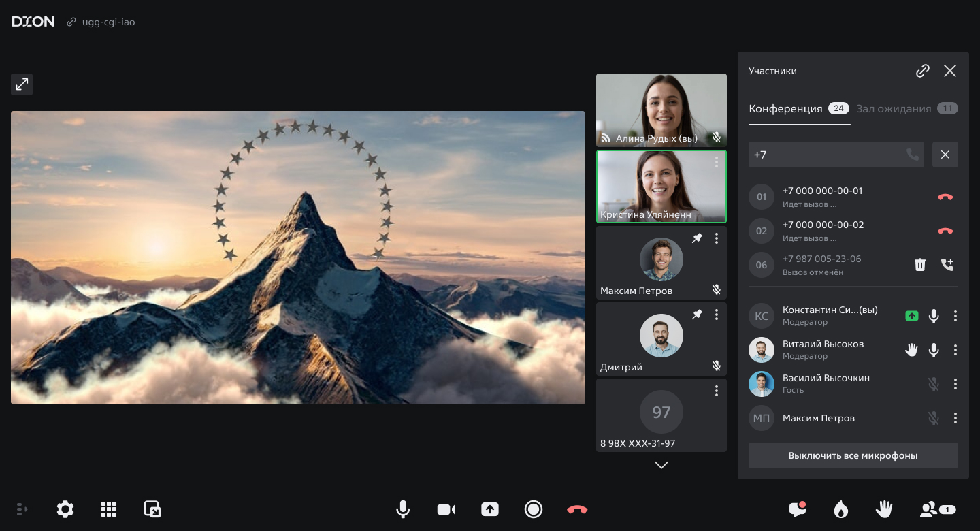
Task: Show more video tiles with down chevron
Action: (661, 465)
